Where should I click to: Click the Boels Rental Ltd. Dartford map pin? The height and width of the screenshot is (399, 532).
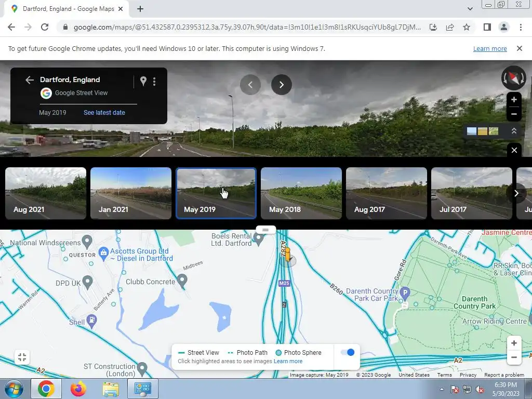click(x=259, y=240)
